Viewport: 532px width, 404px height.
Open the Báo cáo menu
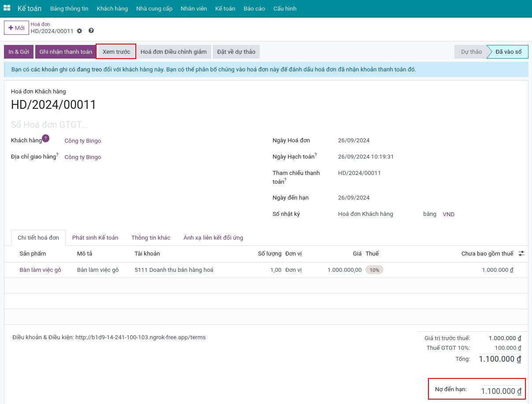click(254, 8)
